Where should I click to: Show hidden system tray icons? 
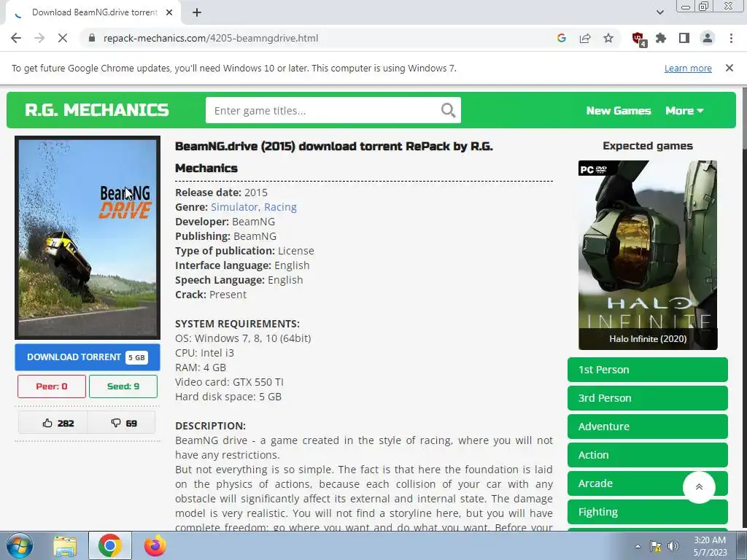point(638,546)
